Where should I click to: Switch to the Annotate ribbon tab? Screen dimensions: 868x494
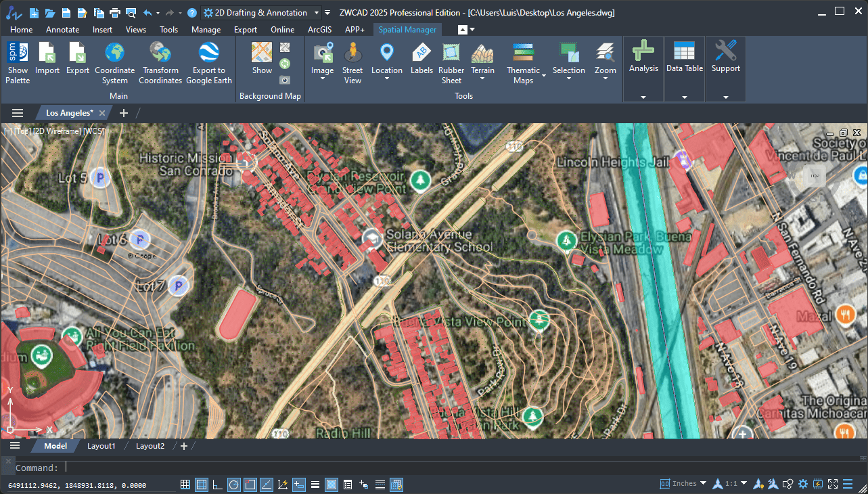(x=62, y=29)
